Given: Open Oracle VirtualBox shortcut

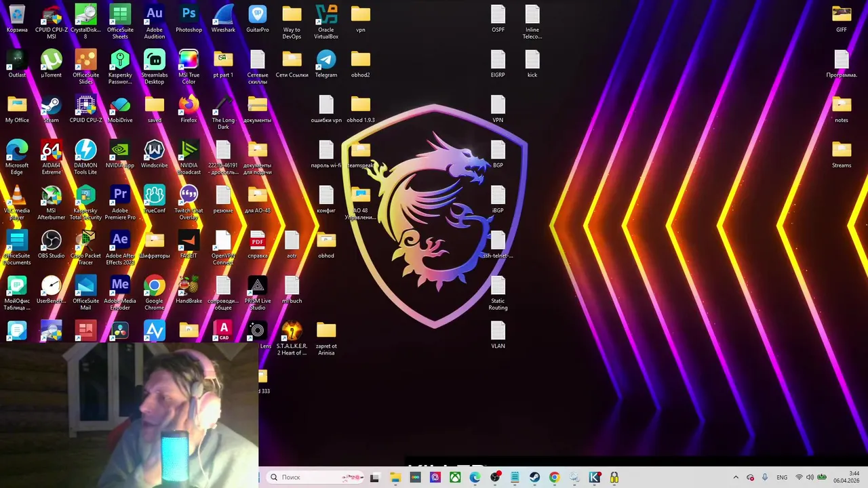Looking at the screenshot, I should 326,22.
